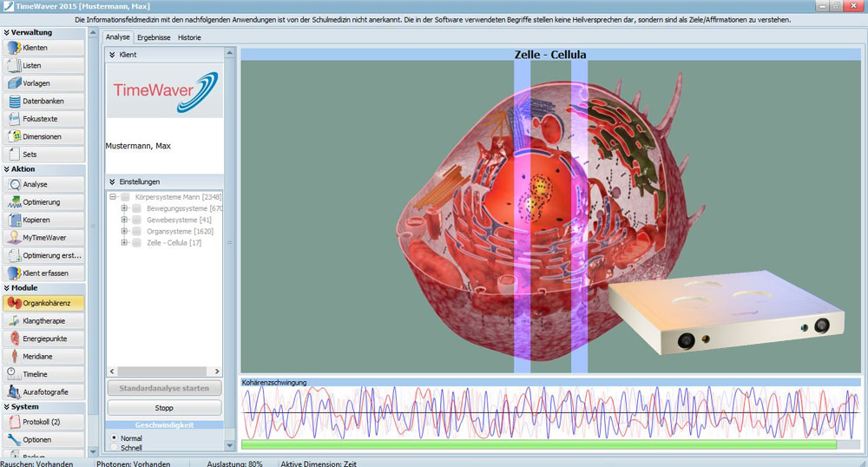
Task: Click the sidebar scroll up arrow
Action: (93, 33)
